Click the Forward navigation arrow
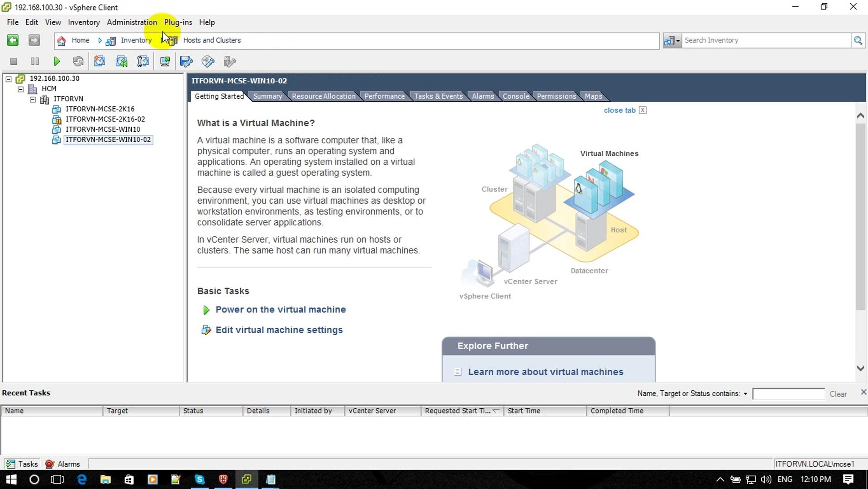 click(34, 40)
